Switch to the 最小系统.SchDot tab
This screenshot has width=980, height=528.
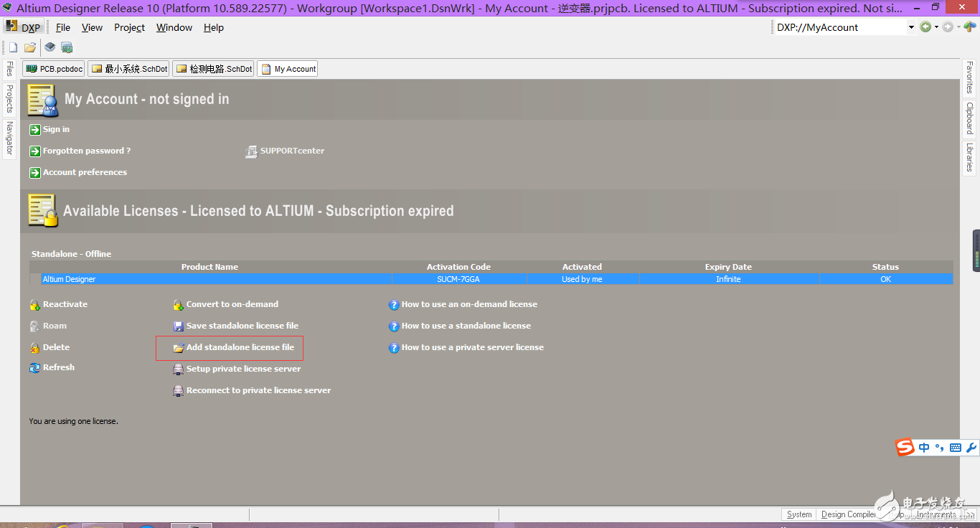coord(129,69)
